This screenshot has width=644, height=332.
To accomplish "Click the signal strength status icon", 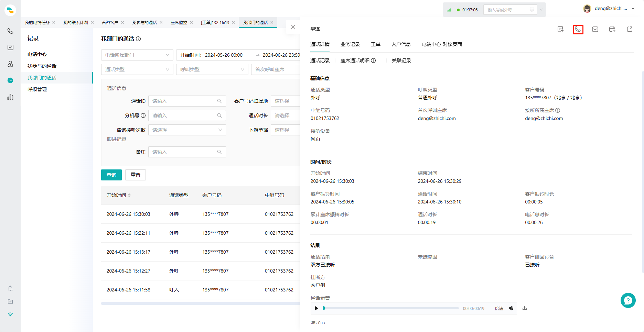I will point(449,10).
